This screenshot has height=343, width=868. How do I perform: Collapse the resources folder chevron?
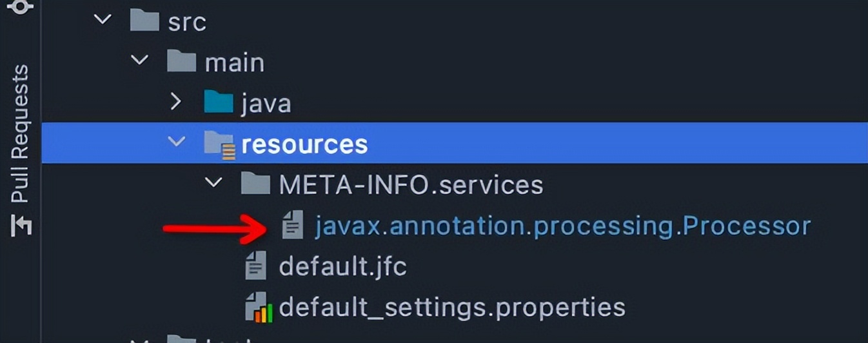click(176, 141)
